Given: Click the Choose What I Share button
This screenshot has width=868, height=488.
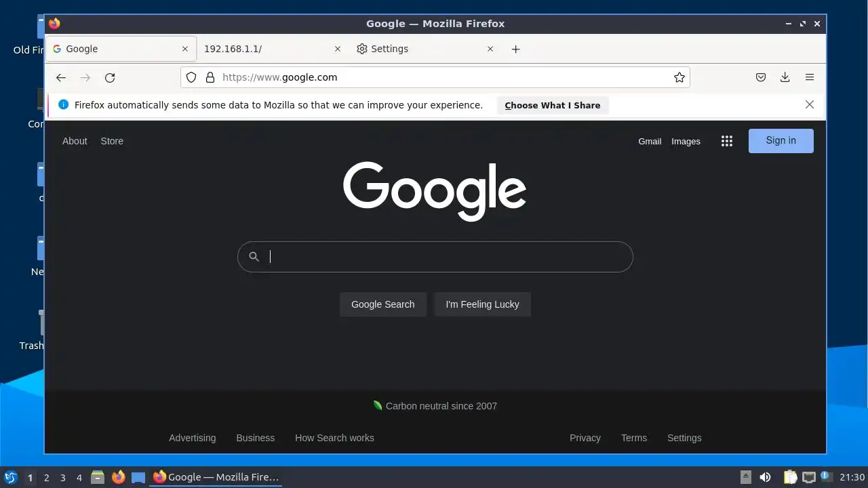Looking at the screenshot, I should (553, 105).
